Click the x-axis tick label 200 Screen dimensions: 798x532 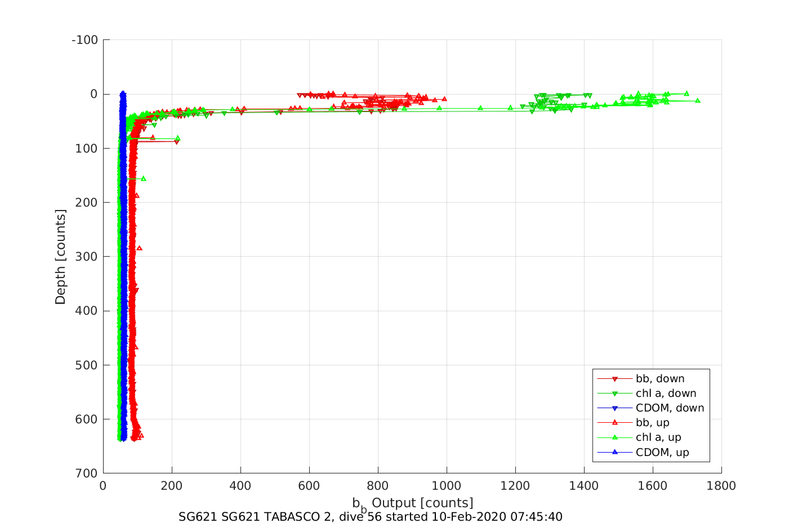[172, 486]
